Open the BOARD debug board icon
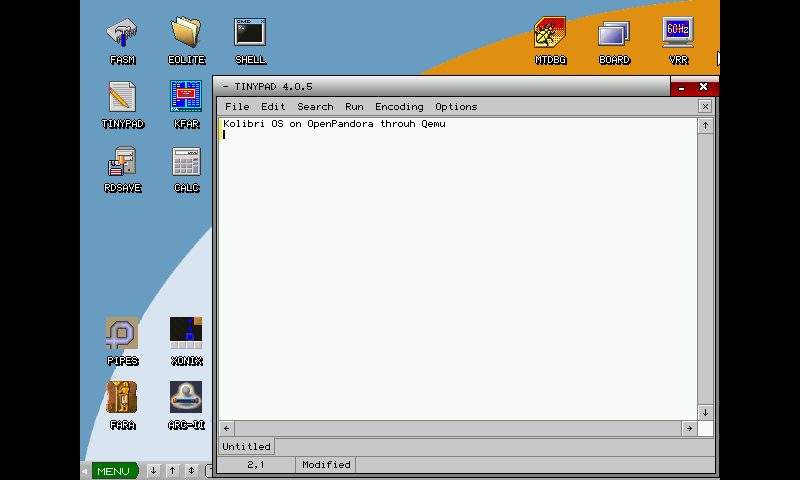Image resolution: width=800 pixels, height=480 pixels. click(614, 33)
